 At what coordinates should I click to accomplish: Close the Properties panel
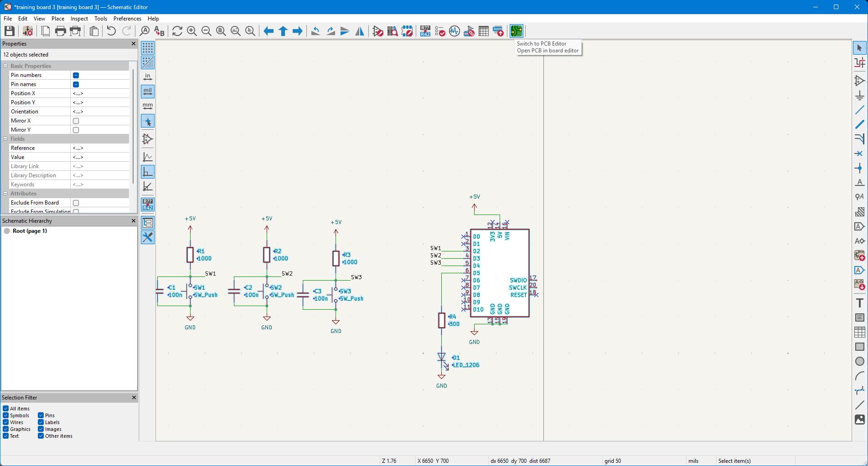click(x=134, y=44)
